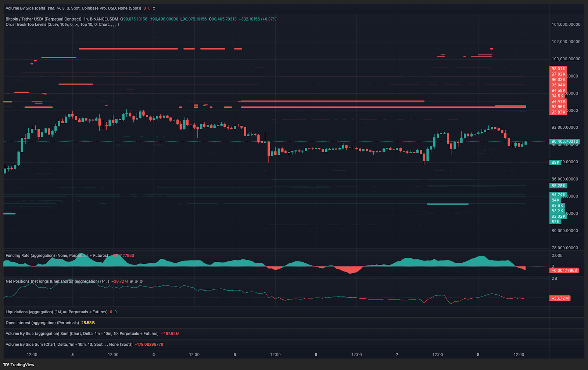Image resolution: width=588 pixels, height=370 pixels.
Task: Click the first ∅ icon beside Net Positions
Action: coord(131,281)
